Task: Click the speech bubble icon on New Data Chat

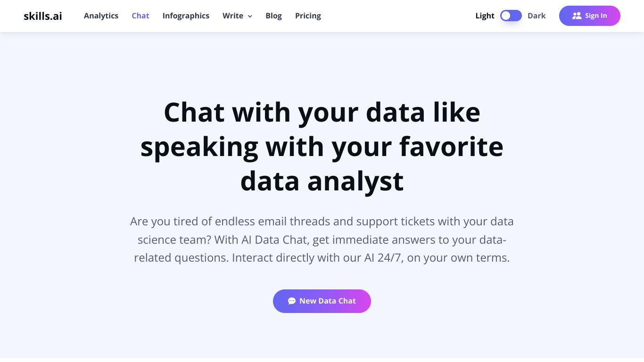Action: pyautogui.click(x=292, y=301)
